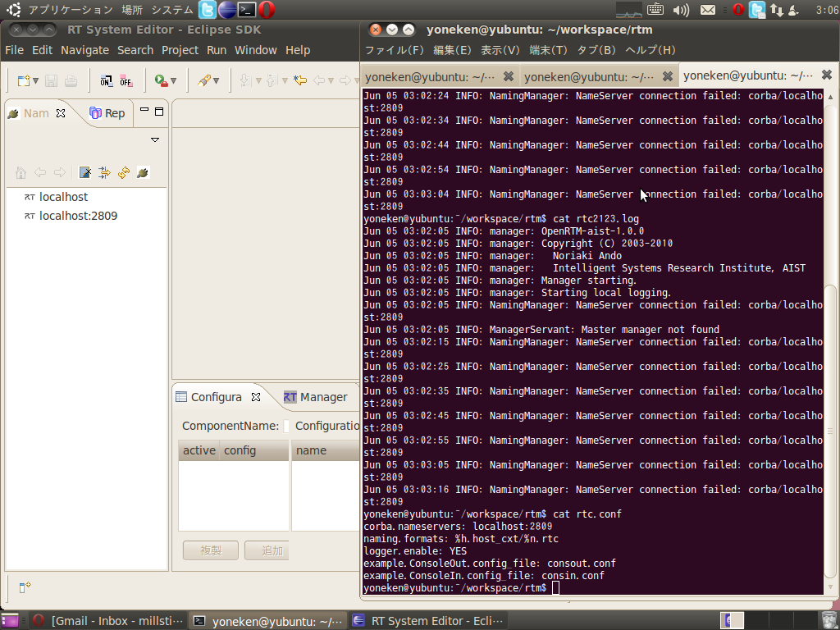The width and height of the screenshot is (840, 630).
Task: Click the flashlight Search icon in toolbar
Action: pos(203,81)
